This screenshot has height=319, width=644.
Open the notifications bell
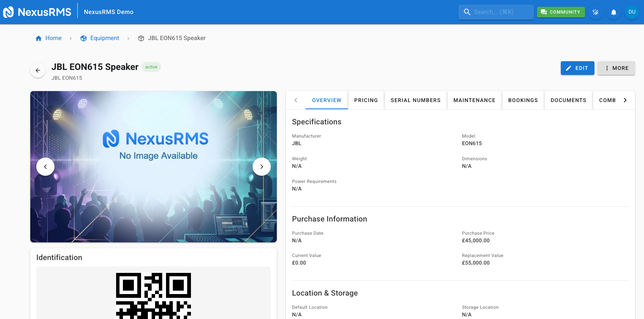pyautogui.click(x=614, y=12)
